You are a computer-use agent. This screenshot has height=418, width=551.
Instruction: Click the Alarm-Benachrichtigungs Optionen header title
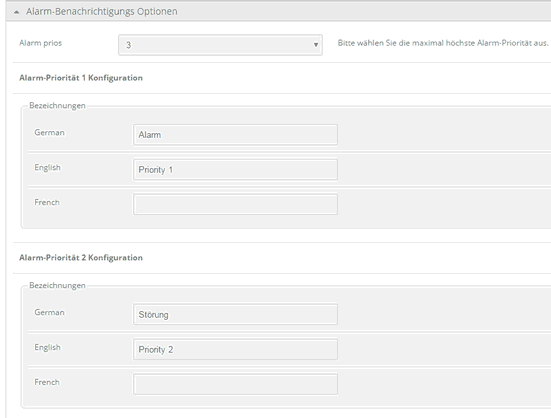[x=102, y=12]
